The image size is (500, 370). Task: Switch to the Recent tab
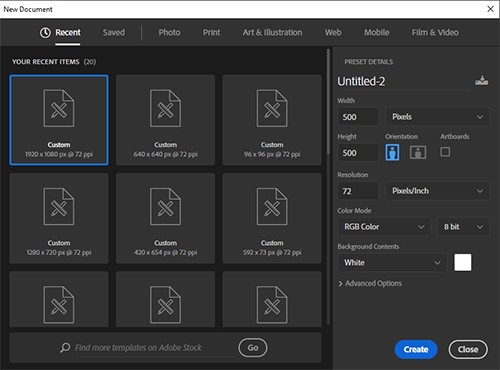pyautogui.click(x=60, y=33)
